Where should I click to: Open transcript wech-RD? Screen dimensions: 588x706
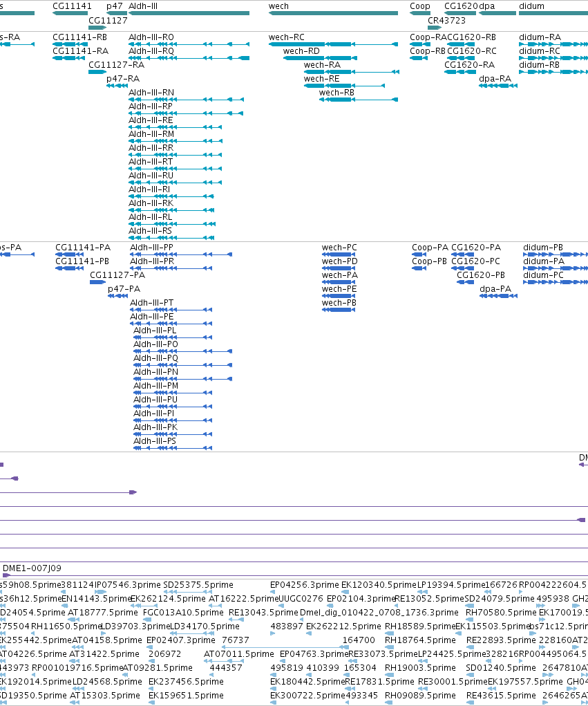point(301,51)
